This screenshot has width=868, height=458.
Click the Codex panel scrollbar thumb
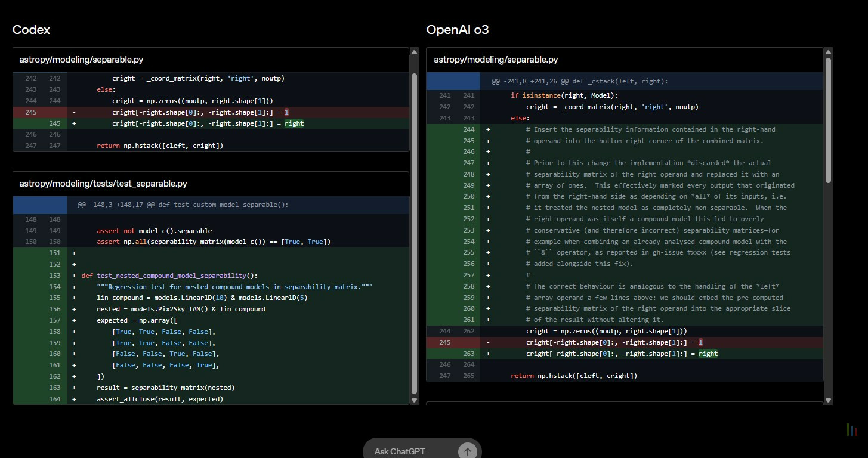click(414, 233)
